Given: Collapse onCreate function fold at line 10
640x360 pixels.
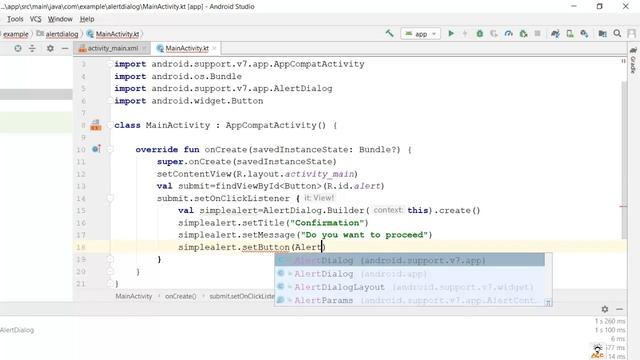Looking at the screenshot, I should pos(110,149).
